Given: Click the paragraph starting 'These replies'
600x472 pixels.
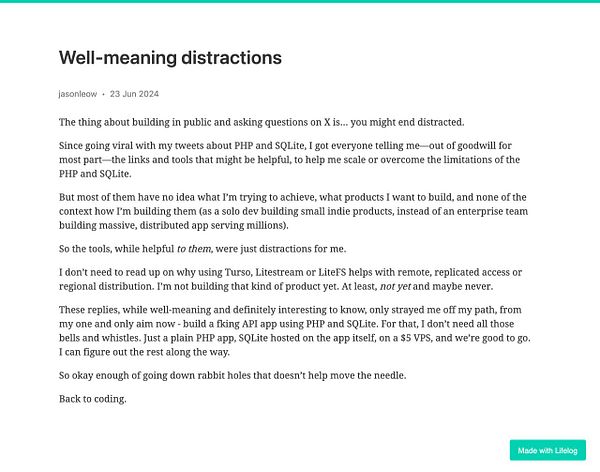Looking at the screenshot, I should coord(295,331).
